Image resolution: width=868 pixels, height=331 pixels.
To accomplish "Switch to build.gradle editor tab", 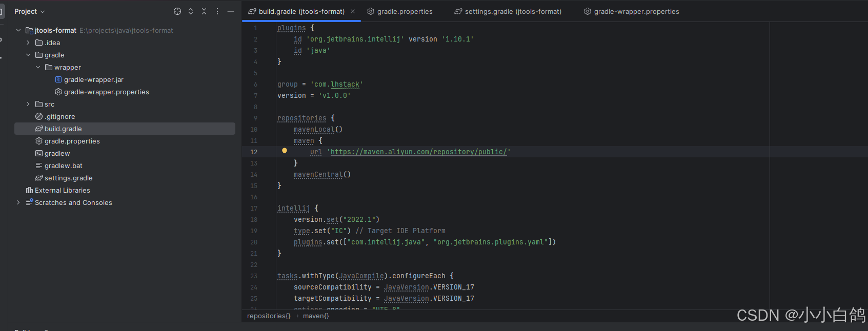I will 301,11.
